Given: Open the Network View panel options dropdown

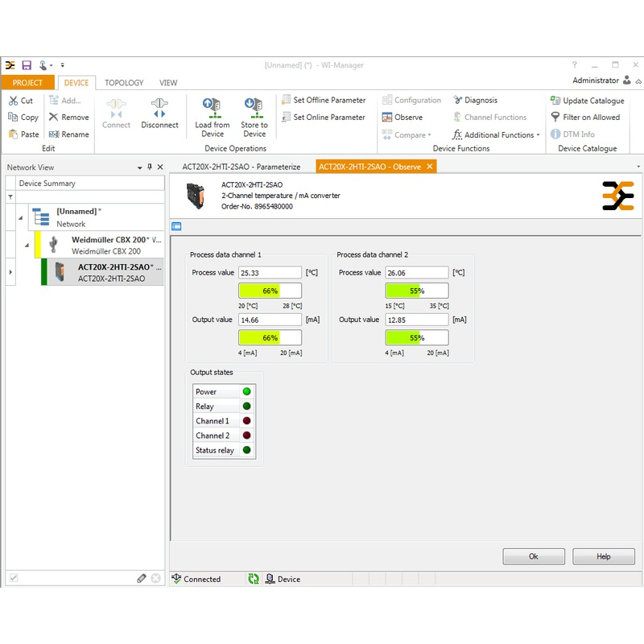Looking at the screenshot, I should [x=139, y=167].
